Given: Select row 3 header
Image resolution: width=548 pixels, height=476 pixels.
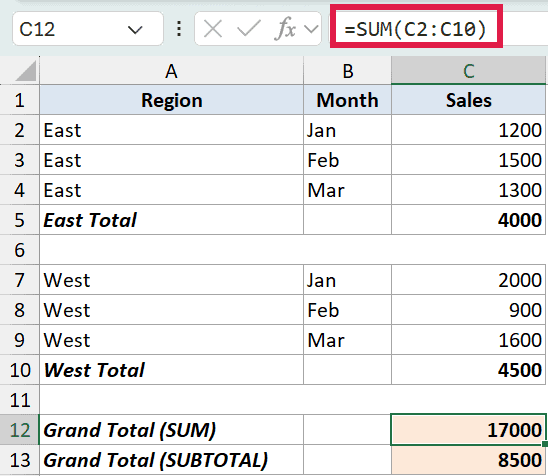Looking at the screenshot, I should [20, 160].
